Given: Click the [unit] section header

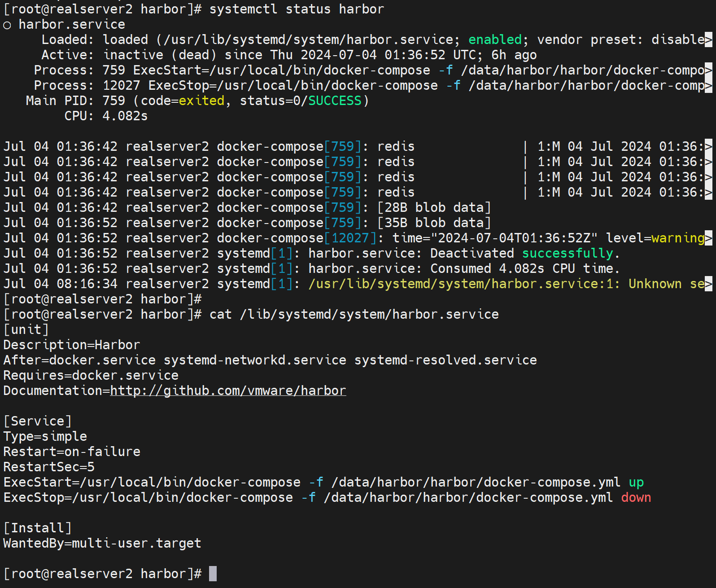Looking at the screenshot, I should click(x=26, y=329).
